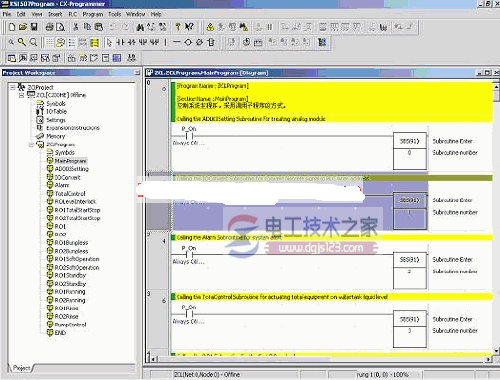This screenshot has width=500, height=380.
Task: Select IO Table in the project tree
Action: click(56, 112)
